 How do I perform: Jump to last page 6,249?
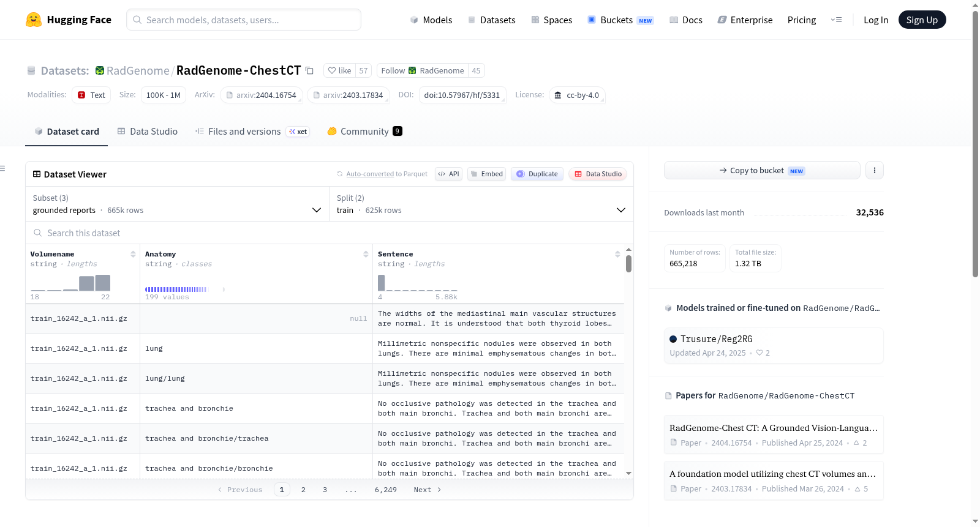386,490
